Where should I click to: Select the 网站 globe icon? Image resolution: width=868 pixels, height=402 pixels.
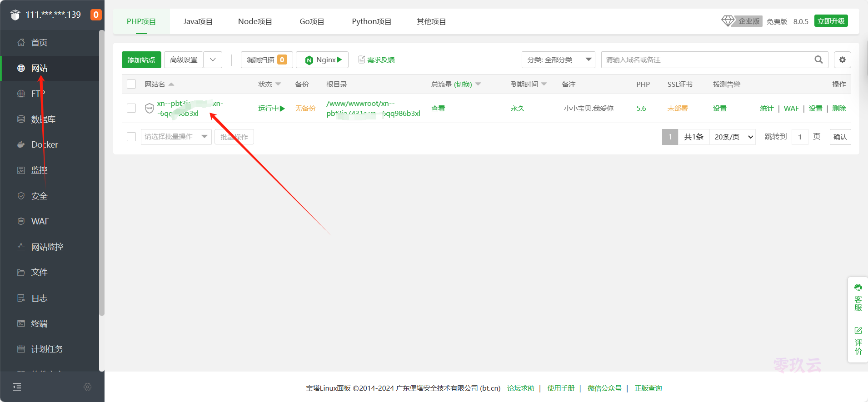[x=21, y=68]
